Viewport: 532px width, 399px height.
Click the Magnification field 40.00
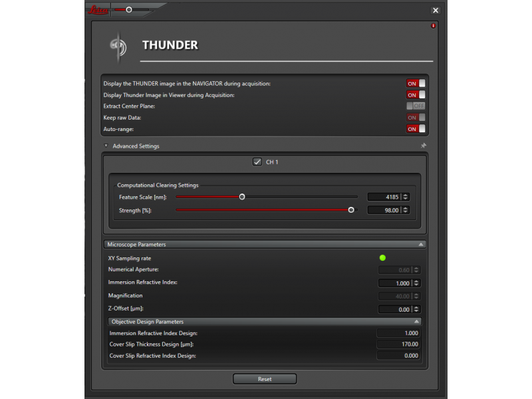coord(395,296)
